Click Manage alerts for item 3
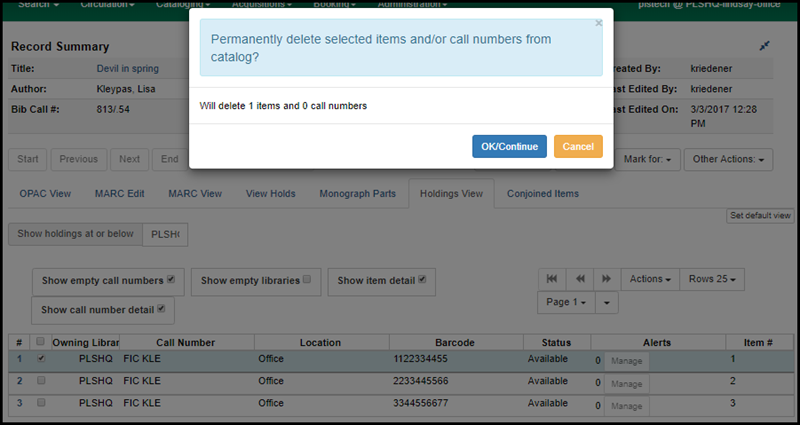Image resolution: width=800 pixels, height=425 pixels. tap(627, 406)
